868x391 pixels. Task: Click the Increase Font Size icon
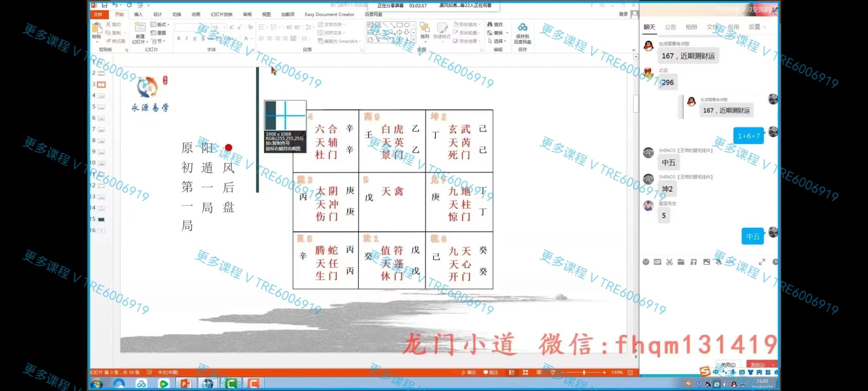pos(232,27)
